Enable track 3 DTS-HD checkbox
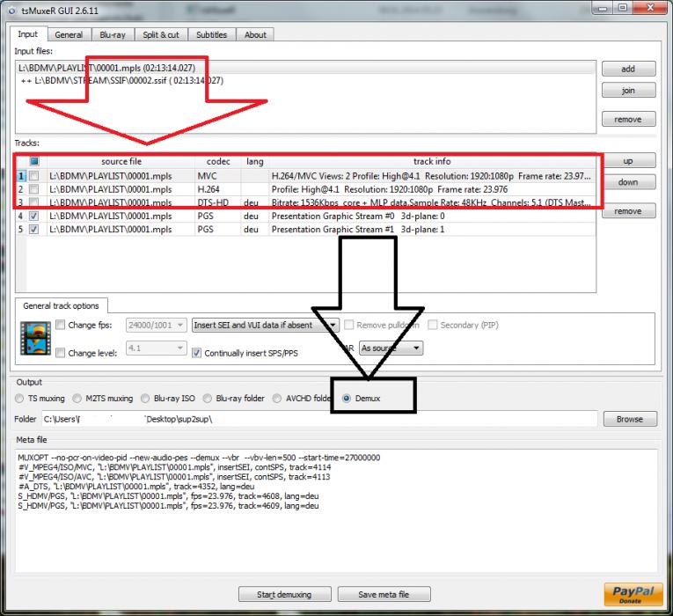The height and width of the screenshot is (616, 673). (x=34, y=202)
